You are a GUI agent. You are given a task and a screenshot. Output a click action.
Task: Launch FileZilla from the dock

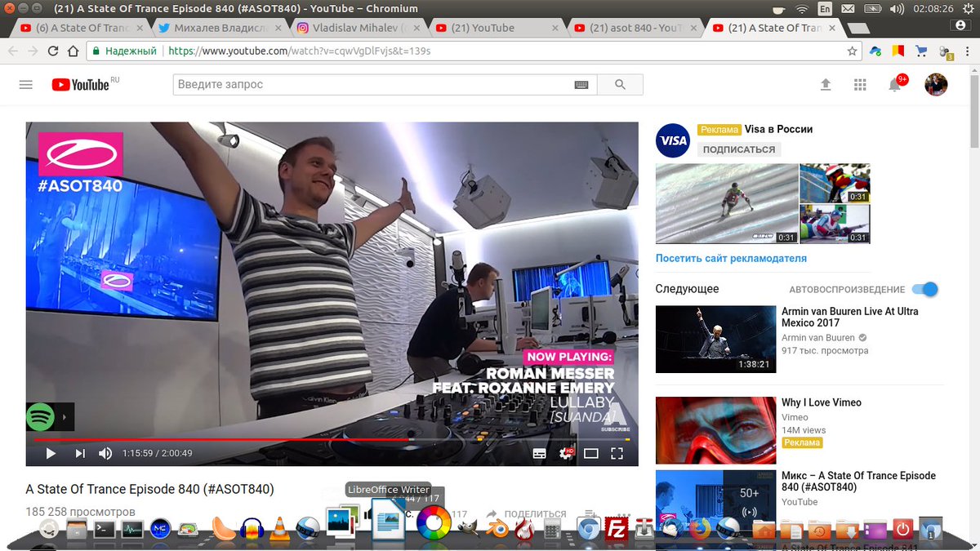coord(615,528)
